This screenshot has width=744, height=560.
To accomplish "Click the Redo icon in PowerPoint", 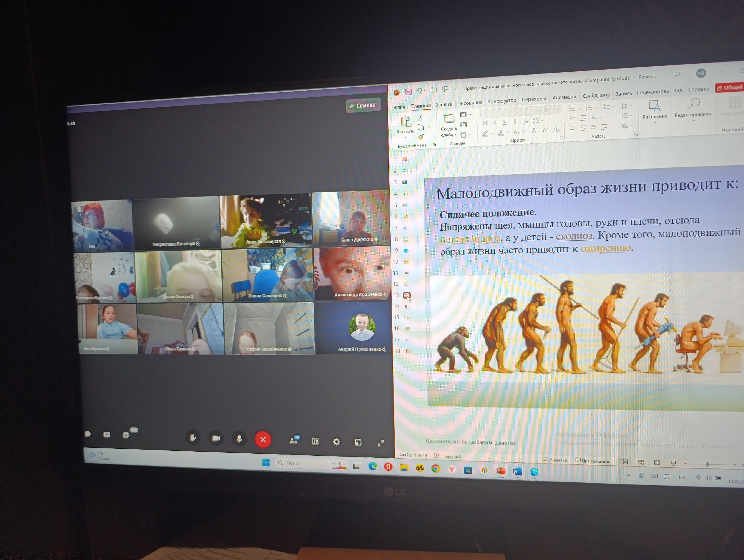I will click(434, 90).
